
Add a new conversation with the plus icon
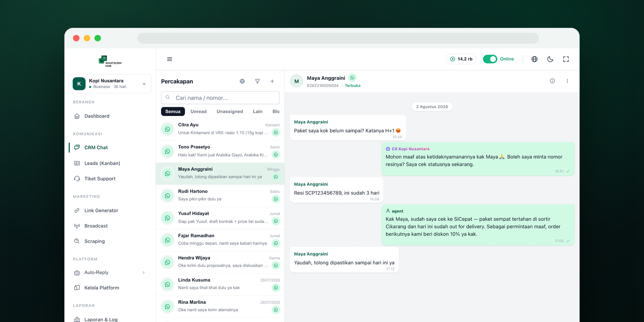(272, 81)
